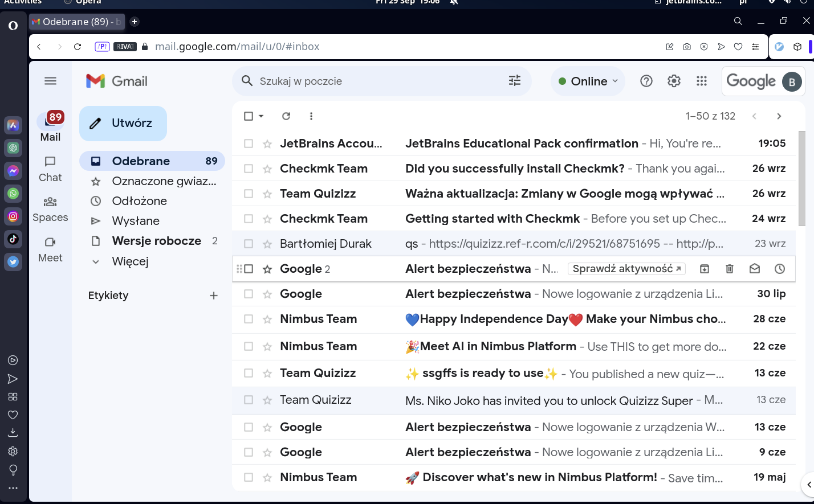
Task: Expand the Więcej folder list
Action: pyautogui.click(x=130, y=261)
